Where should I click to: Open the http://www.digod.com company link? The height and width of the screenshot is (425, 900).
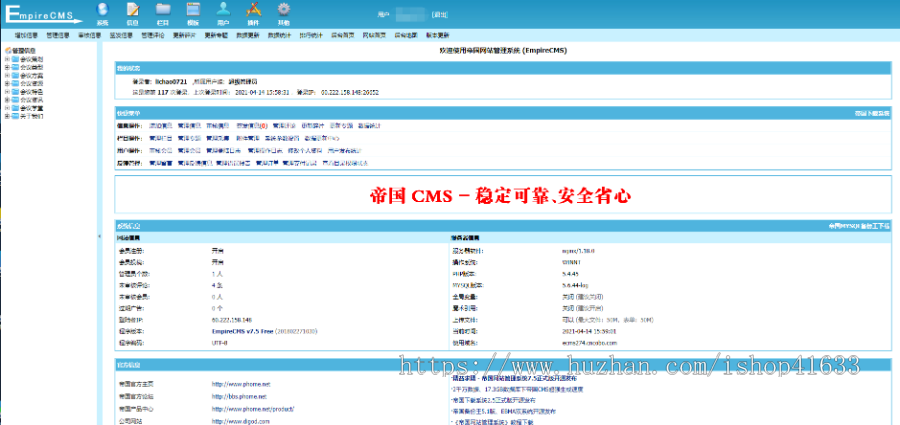click(240, 421)
